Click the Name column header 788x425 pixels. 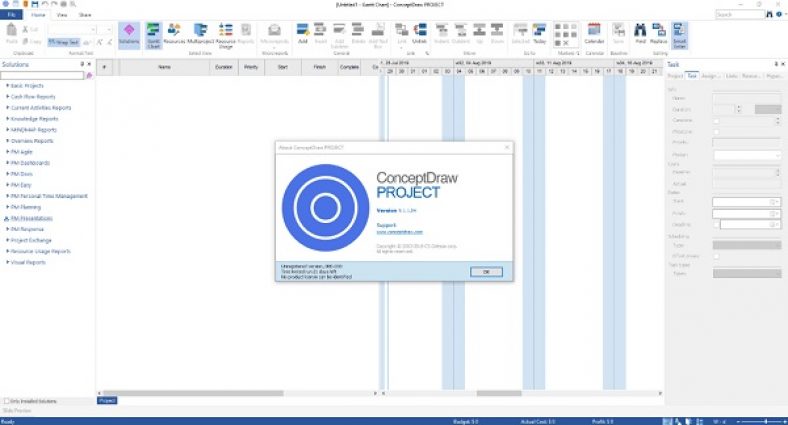click(x=164, y=67)
